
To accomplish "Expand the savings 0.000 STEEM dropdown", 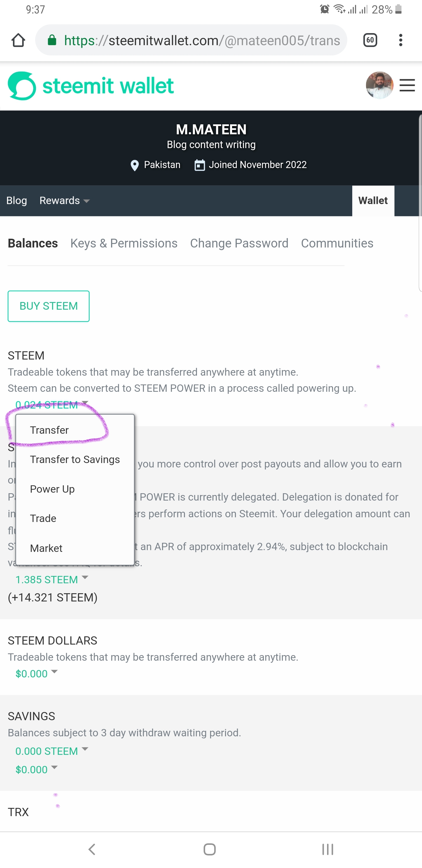I will click(x=52, y=751).
